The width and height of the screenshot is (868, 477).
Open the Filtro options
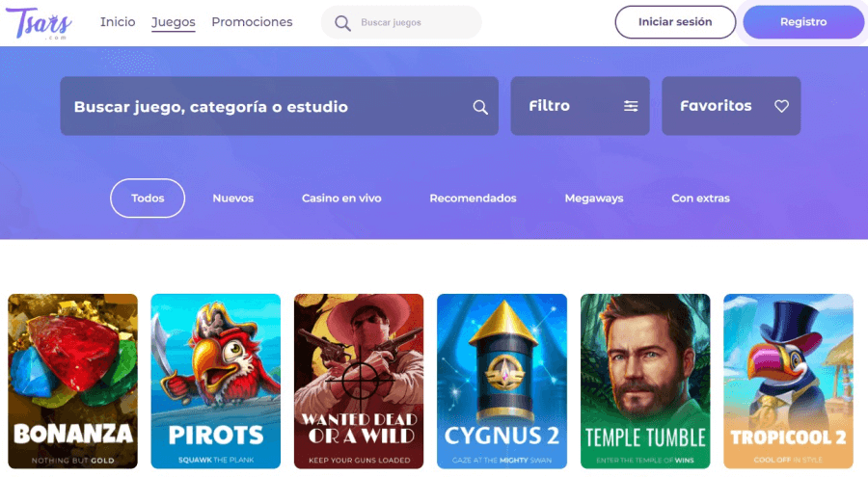point(581,106)
